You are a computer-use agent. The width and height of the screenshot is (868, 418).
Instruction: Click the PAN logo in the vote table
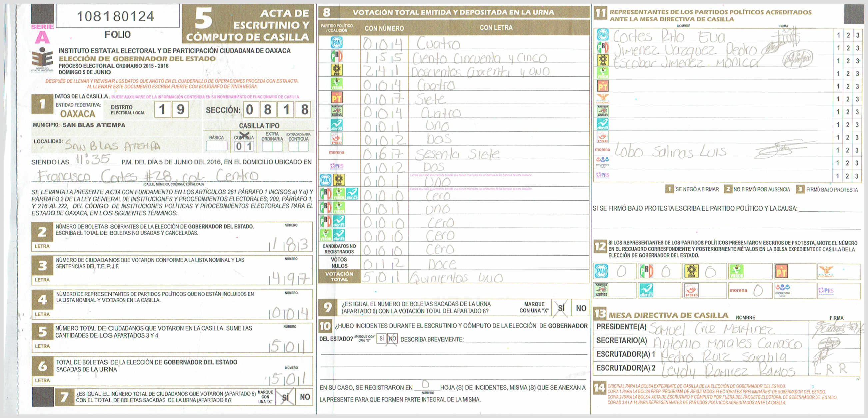pyautogui.click(x=336, y=42)
